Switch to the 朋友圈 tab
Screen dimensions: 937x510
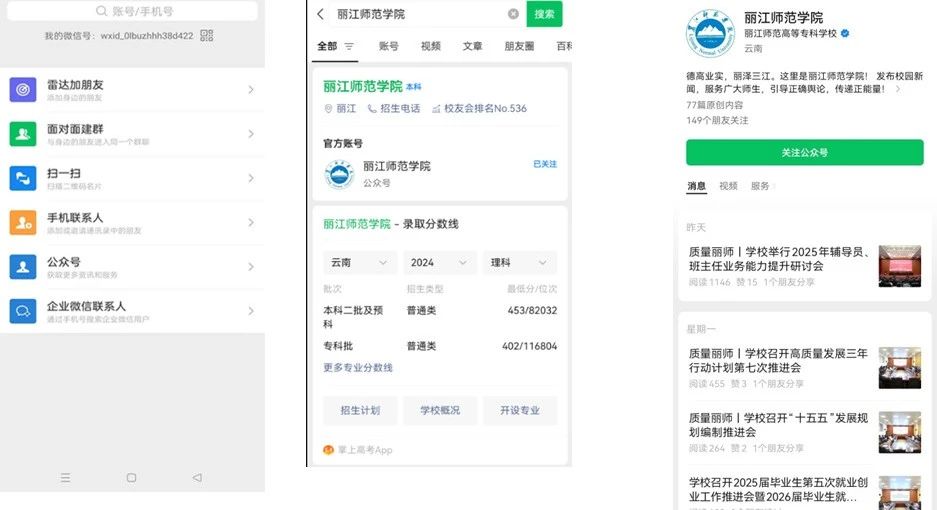tap(519, 46)
